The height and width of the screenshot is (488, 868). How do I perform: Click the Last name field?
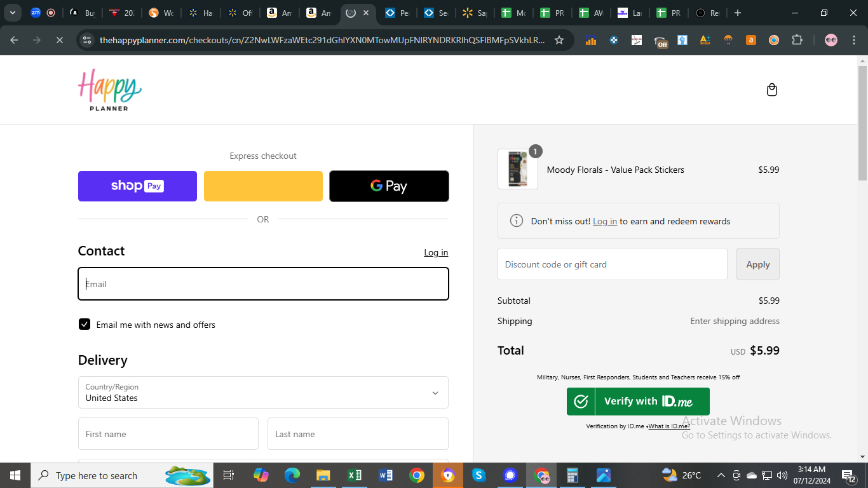(358, 434)
